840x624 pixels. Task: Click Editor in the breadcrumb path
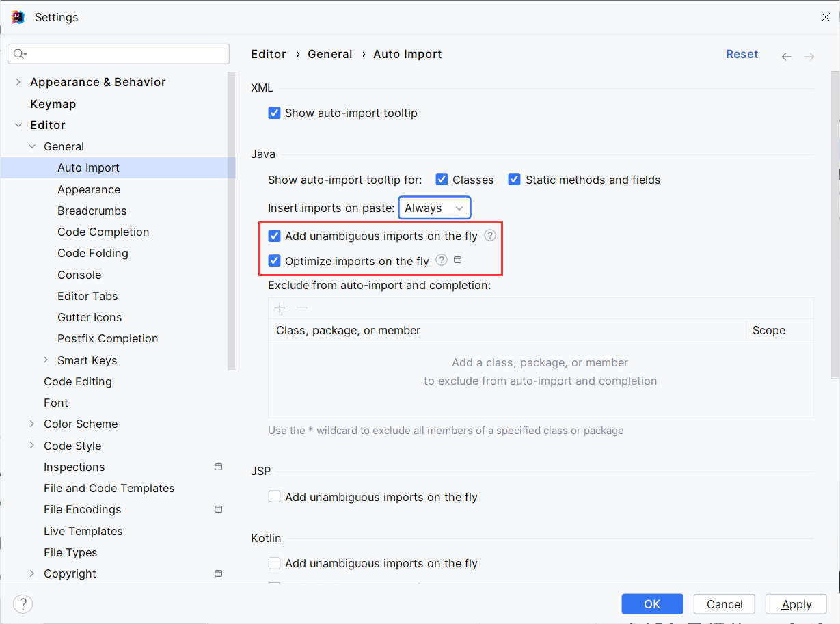pyautogui.click(x=269, y=54)
